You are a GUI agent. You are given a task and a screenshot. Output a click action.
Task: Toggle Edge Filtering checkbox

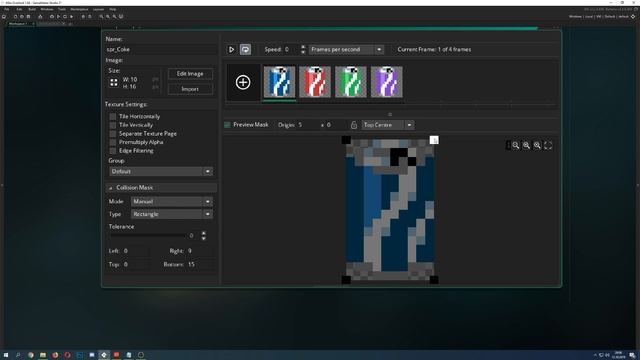tap(113, 151)
